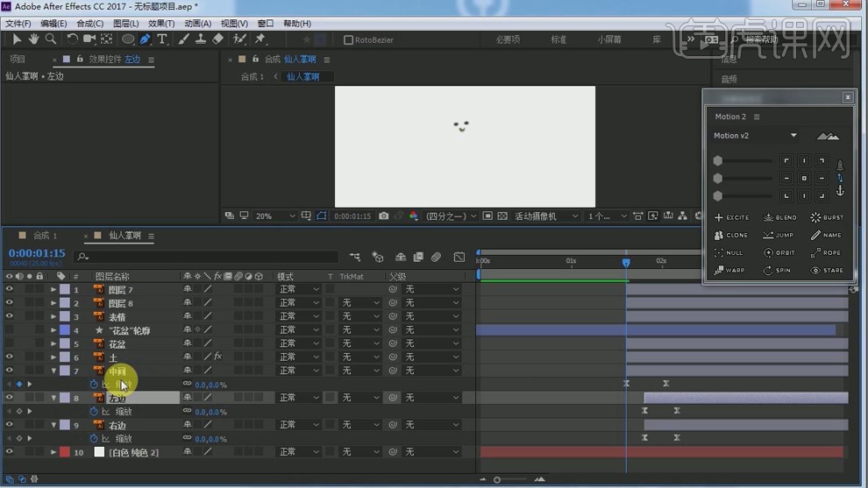Screen dimensions: 868x488
Task: Click the ROPE tool in Motion panel
Action: pyautogui.click(x=825, y=253)
